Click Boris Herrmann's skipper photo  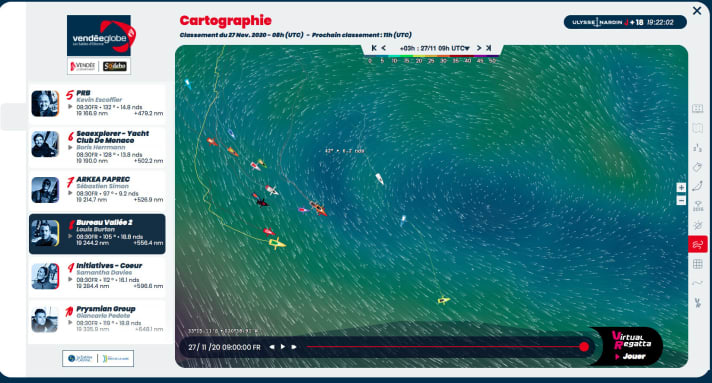(x=45, y=144)
